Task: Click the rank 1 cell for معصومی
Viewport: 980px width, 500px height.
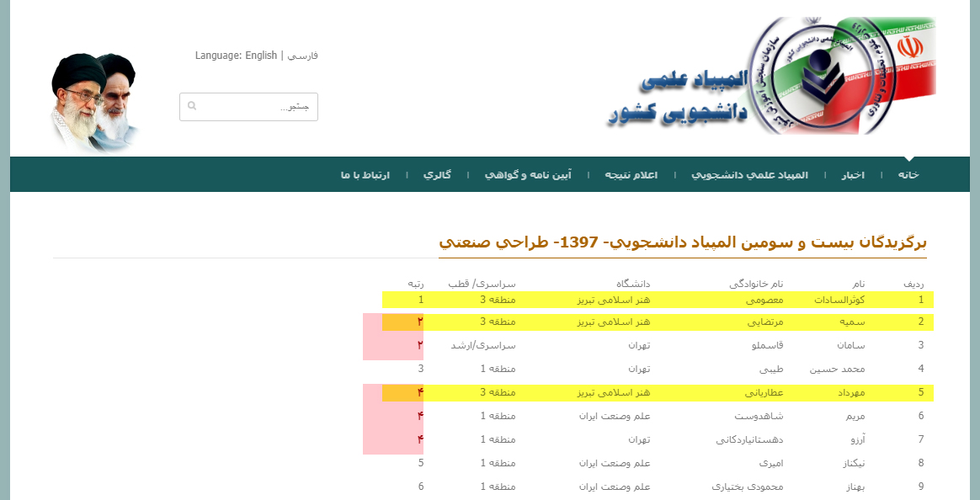Action: click(421, 300)
